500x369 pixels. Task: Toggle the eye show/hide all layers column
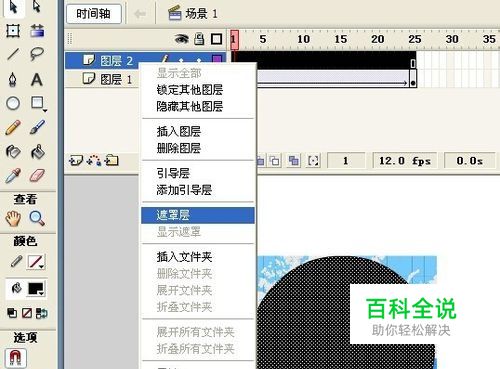(x=181, y=39)
